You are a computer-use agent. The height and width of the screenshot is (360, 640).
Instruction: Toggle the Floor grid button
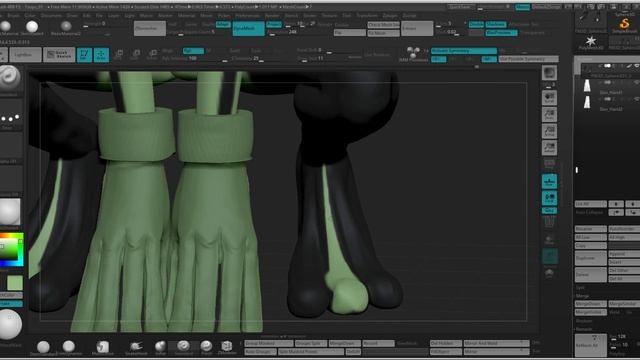tap(549, 181)
